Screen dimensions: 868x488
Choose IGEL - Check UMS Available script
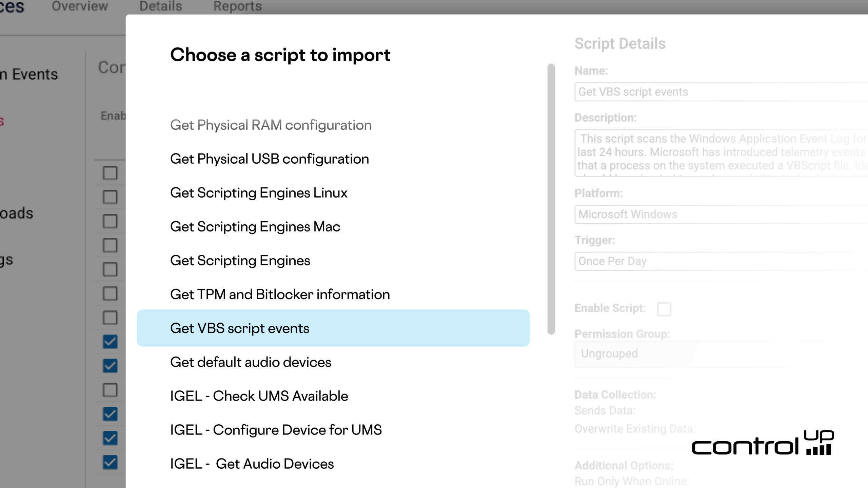click(x=259, y=396)
